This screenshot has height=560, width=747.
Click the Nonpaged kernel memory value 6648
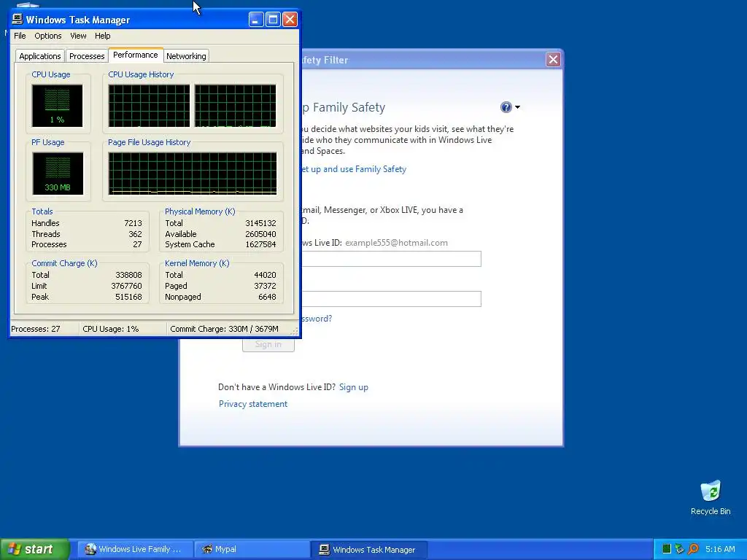267,297
